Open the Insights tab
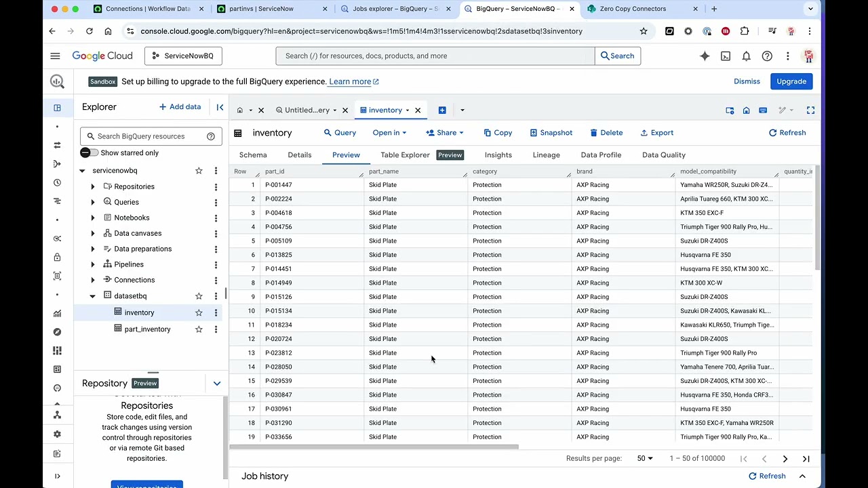Image resolution: width=868 pixels, height=488 pixels. pyautogui.click(x=498, y=155)
